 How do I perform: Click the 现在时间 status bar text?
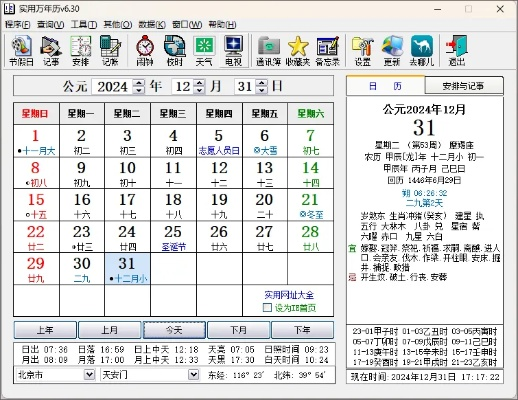coord(425,377)
